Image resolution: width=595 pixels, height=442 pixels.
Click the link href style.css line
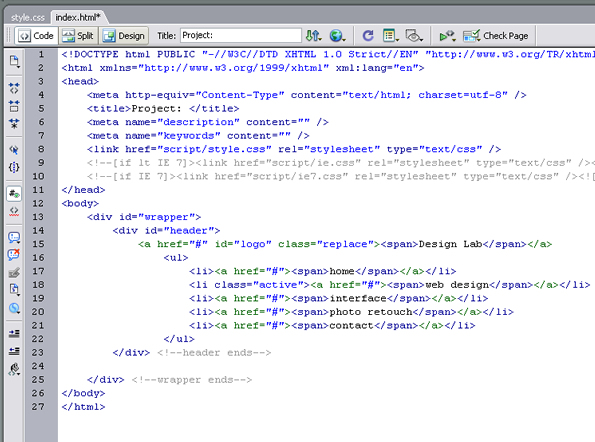pyautogui.click(x=294, y=149)
